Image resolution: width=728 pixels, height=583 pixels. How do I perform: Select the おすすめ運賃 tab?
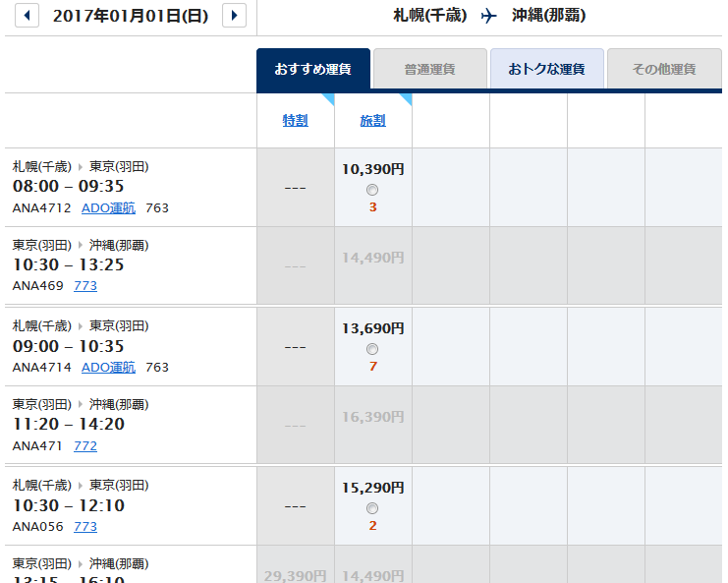coord(313,69)
